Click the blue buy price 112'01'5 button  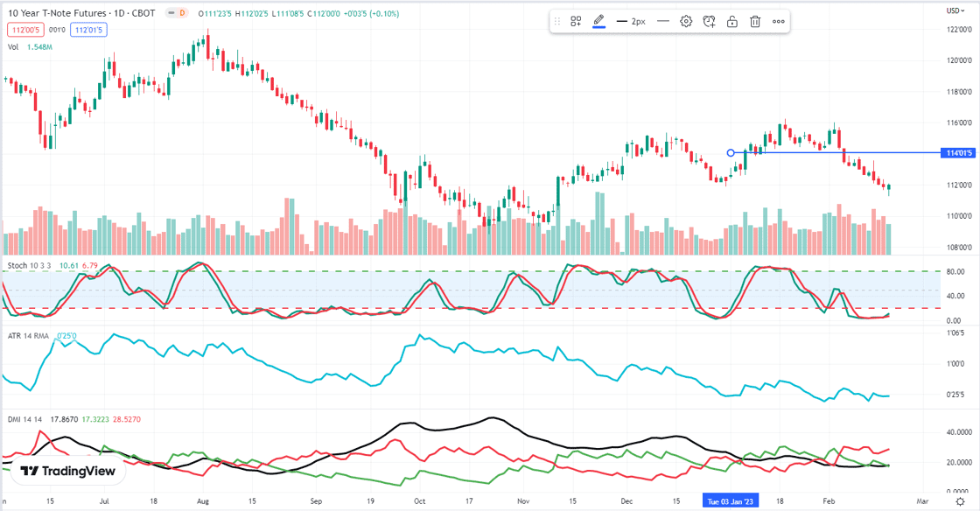pyautogui.click(x=88, y=30)
